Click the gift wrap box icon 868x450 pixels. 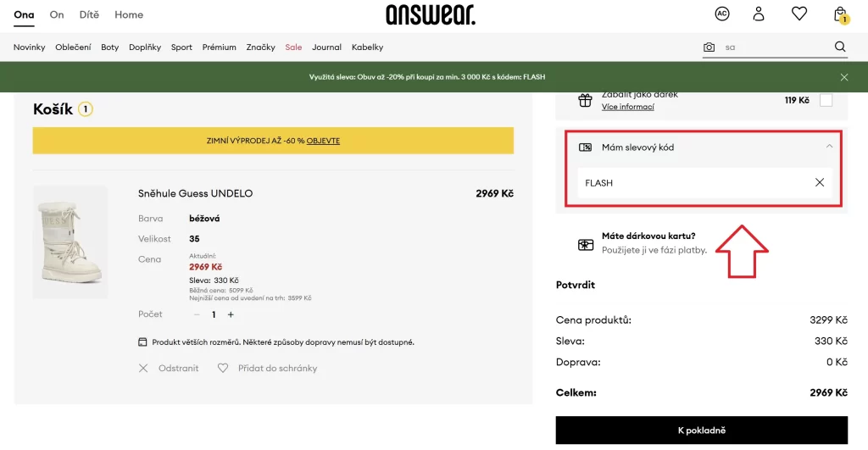coord(585,101)
